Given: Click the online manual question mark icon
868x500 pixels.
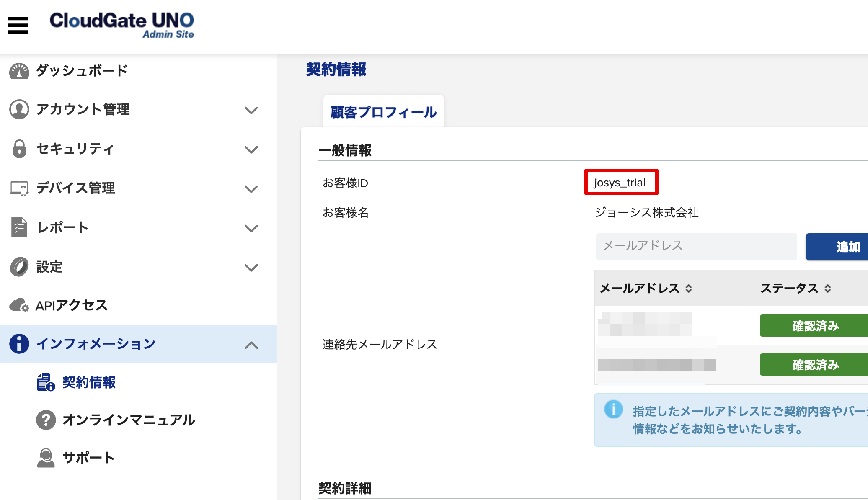Looking at the screenshot, I should (46, 420).
